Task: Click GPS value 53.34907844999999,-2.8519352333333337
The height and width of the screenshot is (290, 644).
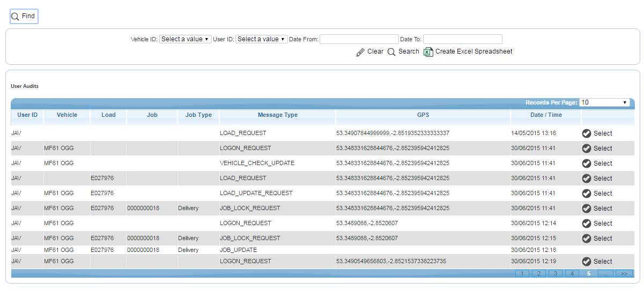Action: pos(393,133)
